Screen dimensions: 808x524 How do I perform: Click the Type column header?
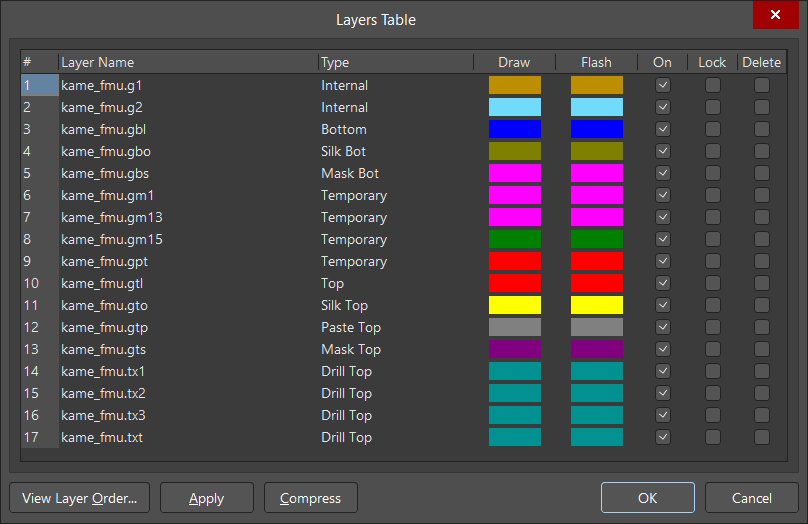click(396, 62)
